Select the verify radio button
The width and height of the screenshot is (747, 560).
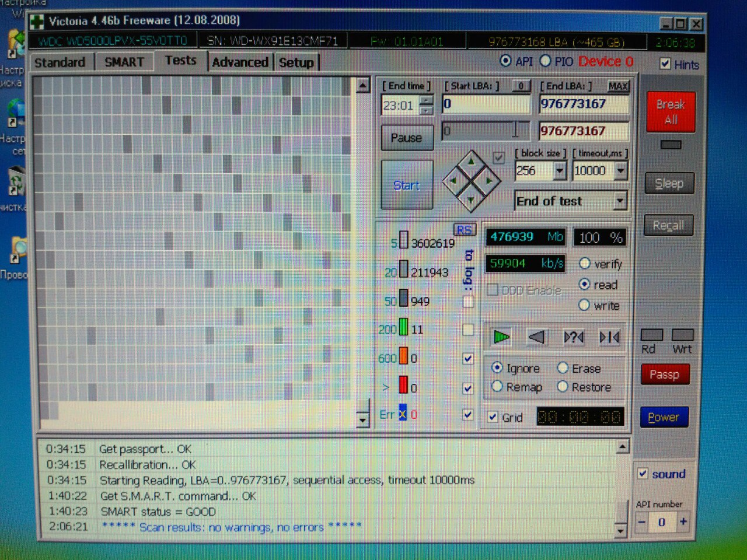[584, 264]
